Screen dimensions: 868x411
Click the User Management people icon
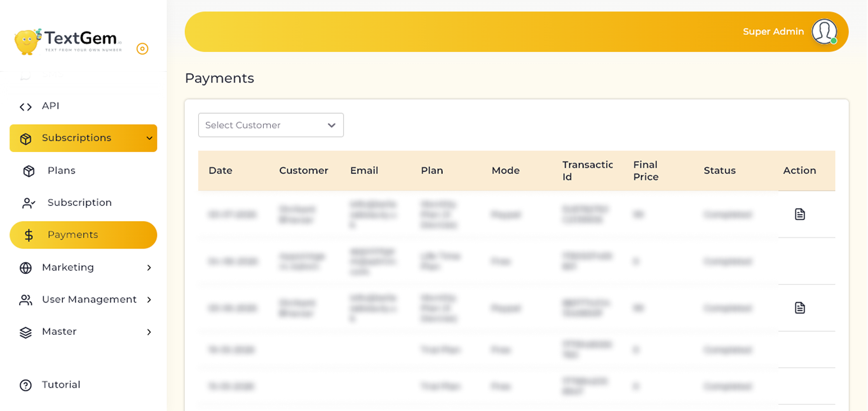point(25,300)
